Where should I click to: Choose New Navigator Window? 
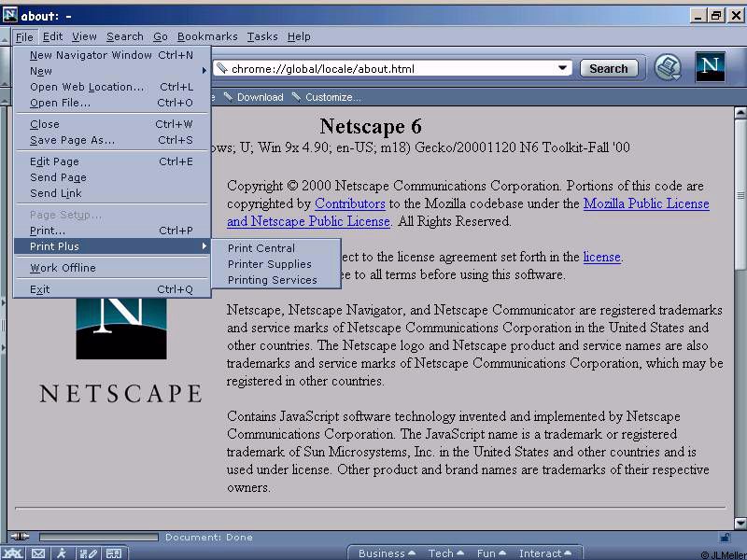(x=112, y=55)
